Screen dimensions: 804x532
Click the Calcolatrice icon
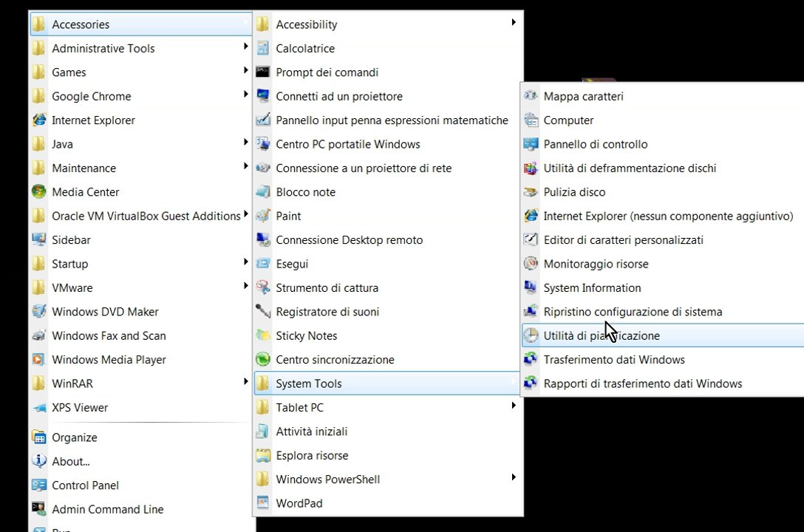(x=262, y=48)
